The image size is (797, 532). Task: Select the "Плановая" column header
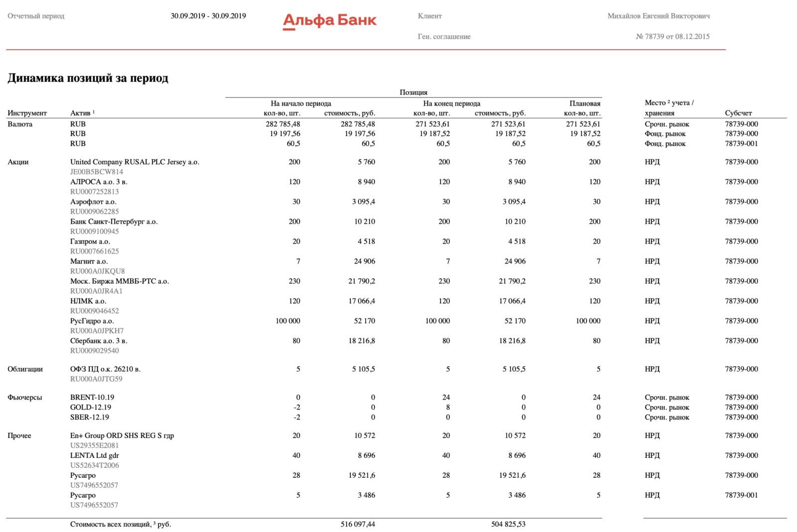pyautogui.click(x=585, y=104)
